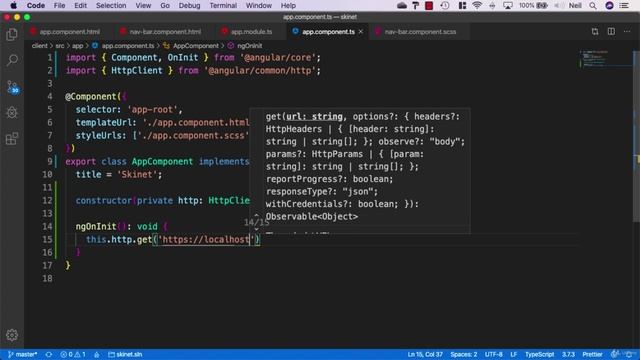Open the AirPlay display menu bar icon
640x360 pixels.
tap(508, 5)
